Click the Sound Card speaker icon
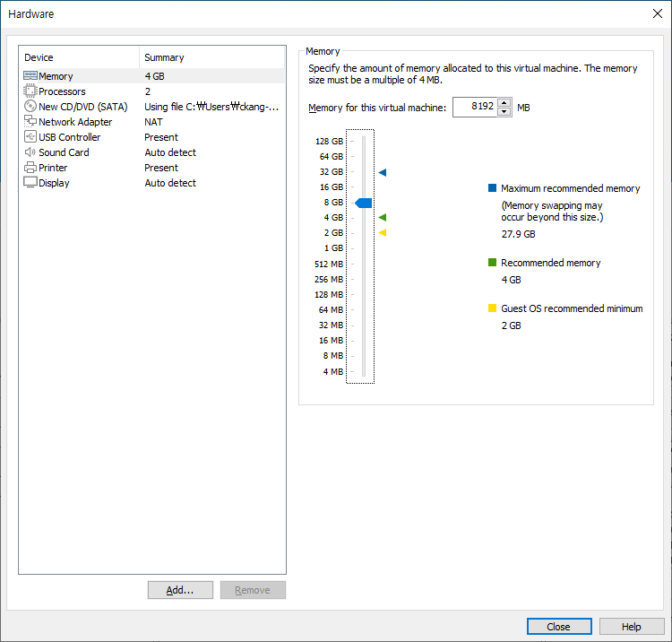The image size is (672, 642). point(30,152)
